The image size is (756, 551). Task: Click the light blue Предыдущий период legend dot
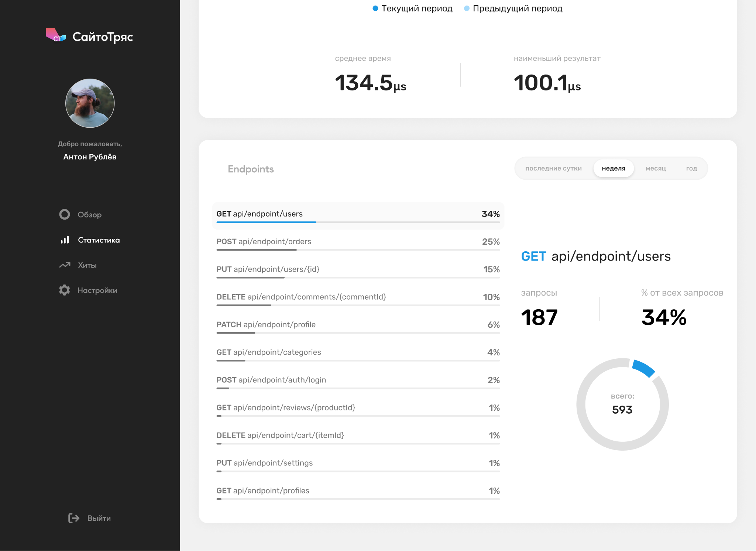click(467, 7)
